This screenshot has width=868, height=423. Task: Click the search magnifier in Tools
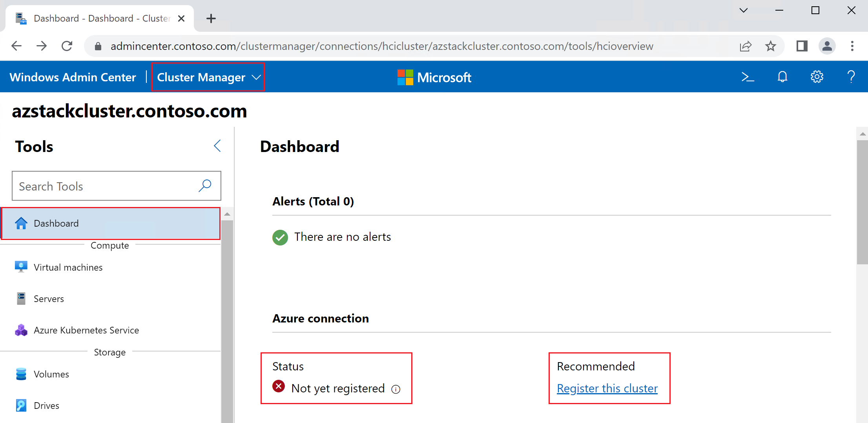(205, 186)
